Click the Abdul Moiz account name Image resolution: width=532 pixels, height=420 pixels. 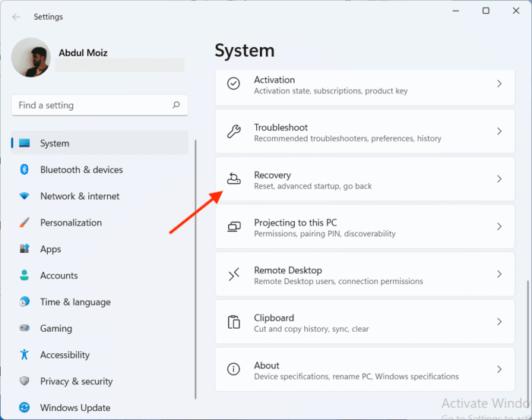83,53
